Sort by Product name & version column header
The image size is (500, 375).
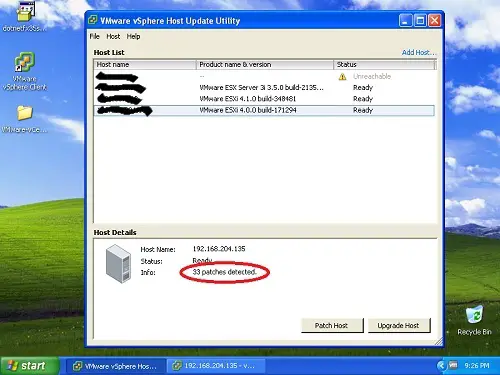(x=265, y=65)
